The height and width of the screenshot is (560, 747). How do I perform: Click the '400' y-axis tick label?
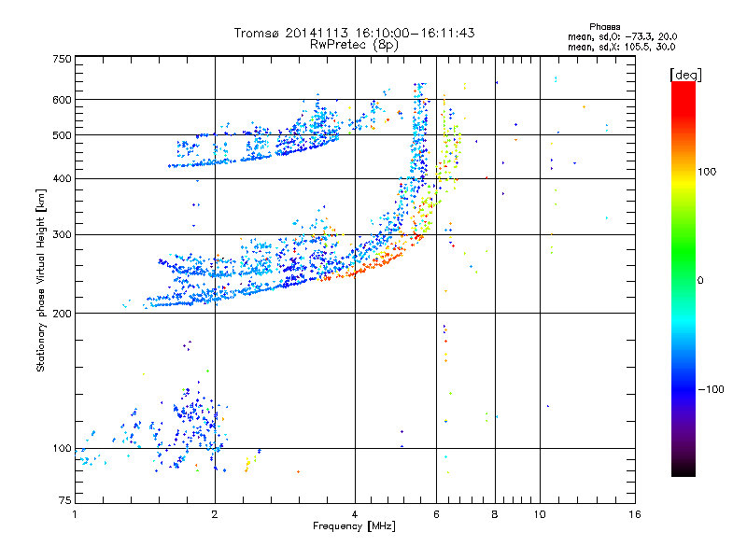point(62,178)
